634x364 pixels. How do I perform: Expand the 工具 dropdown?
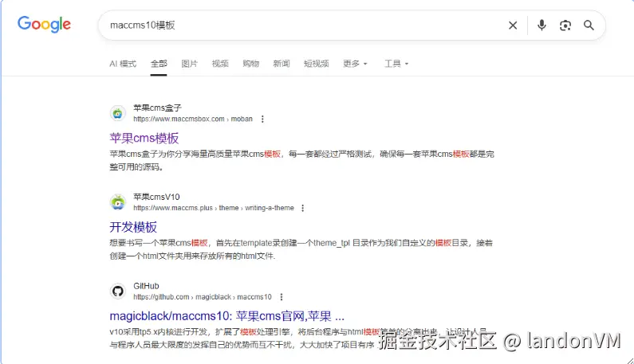[x=396, y=64]
